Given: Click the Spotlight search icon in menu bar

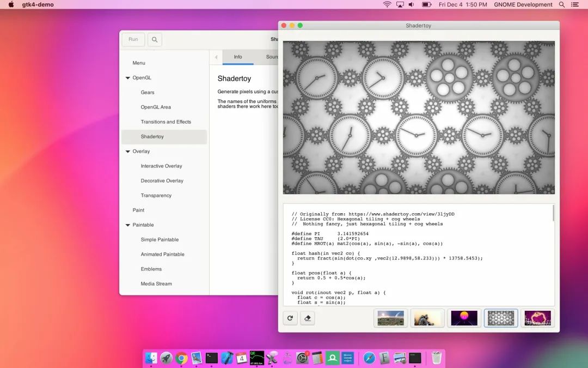Looking at the screenshot, I should point(562,4).
